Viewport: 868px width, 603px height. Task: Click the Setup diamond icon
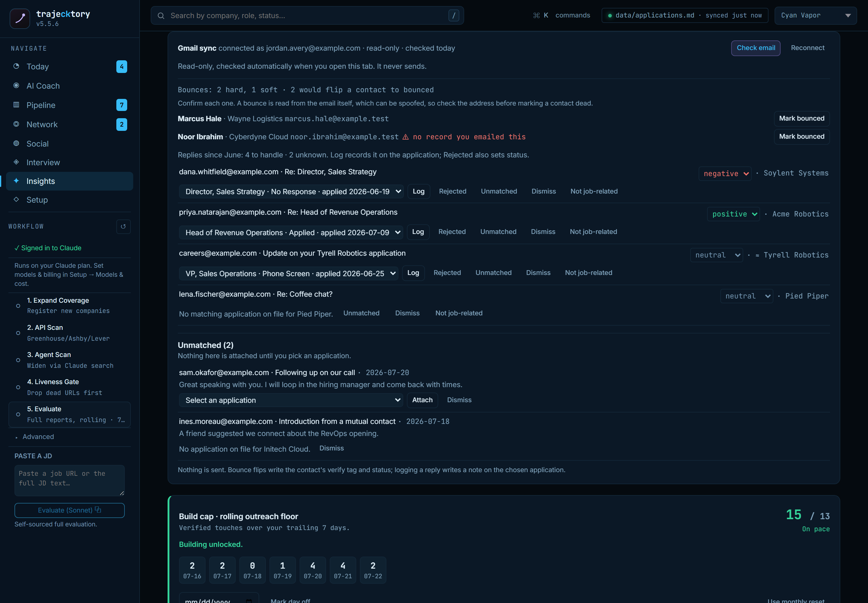[x=16, y=199]
